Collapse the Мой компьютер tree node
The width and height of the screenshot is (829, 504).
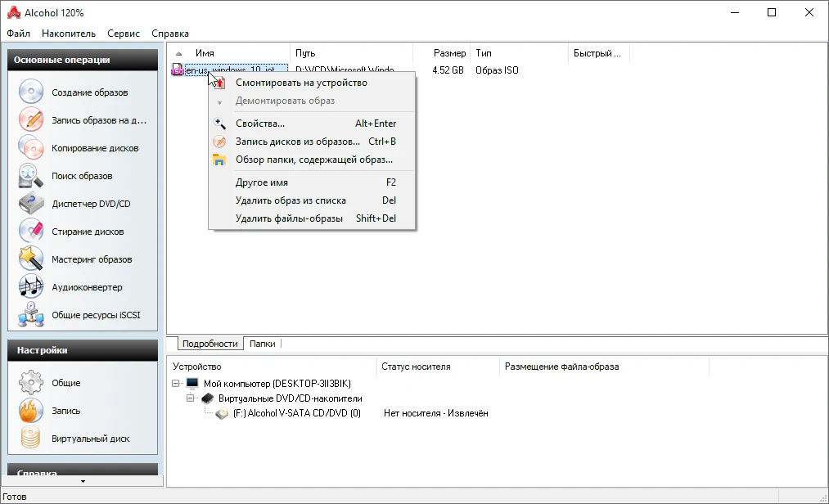click(176, 383)
